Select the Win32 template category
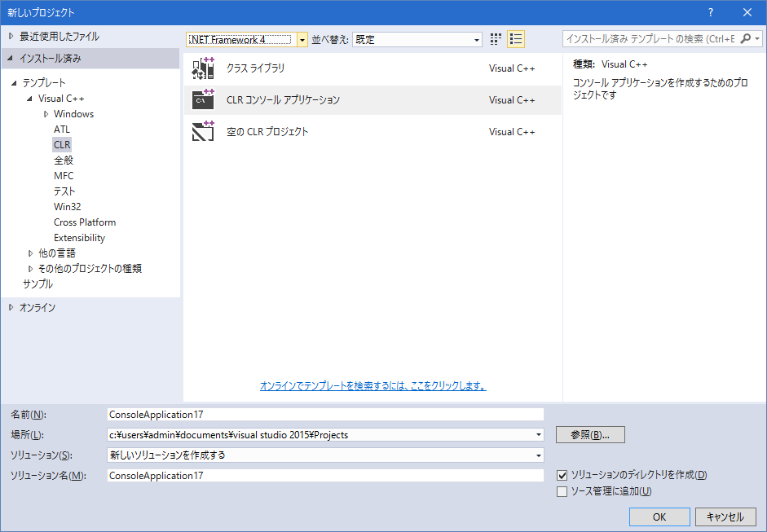767x532 pixels. tap(67, 207)
